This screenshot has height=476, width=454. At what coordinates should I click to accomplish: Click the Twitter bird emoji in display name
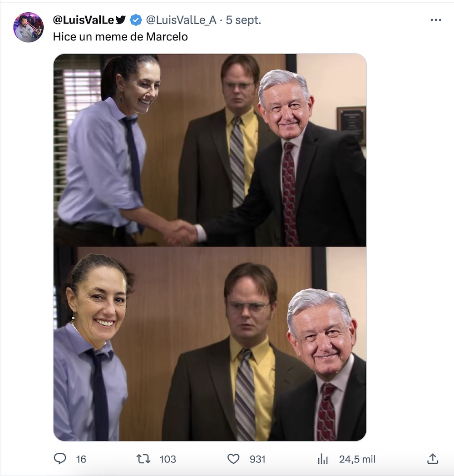[120, 20]
